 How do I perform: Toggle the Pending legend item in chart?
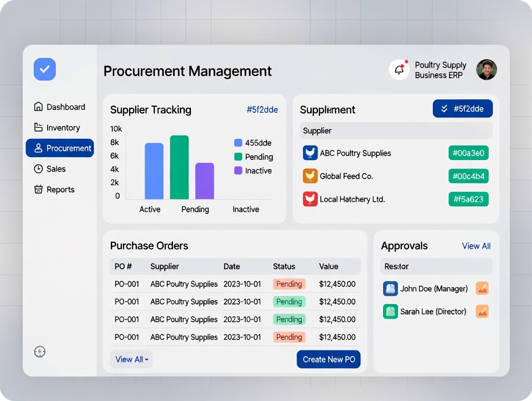coord(253,157)
